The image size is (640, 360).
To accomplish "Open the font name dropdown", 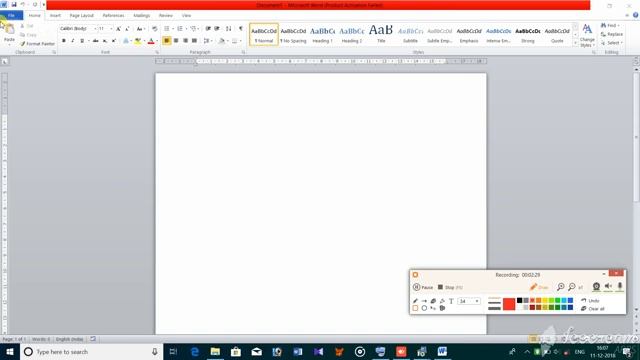I will 95,29.
